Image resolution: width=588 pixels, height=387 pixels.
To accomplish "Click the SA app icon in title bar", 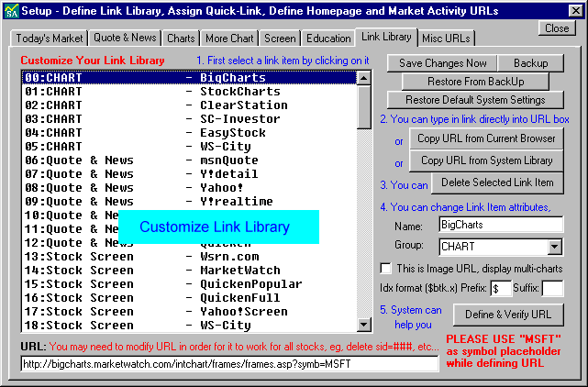I will tap(9, 10).
